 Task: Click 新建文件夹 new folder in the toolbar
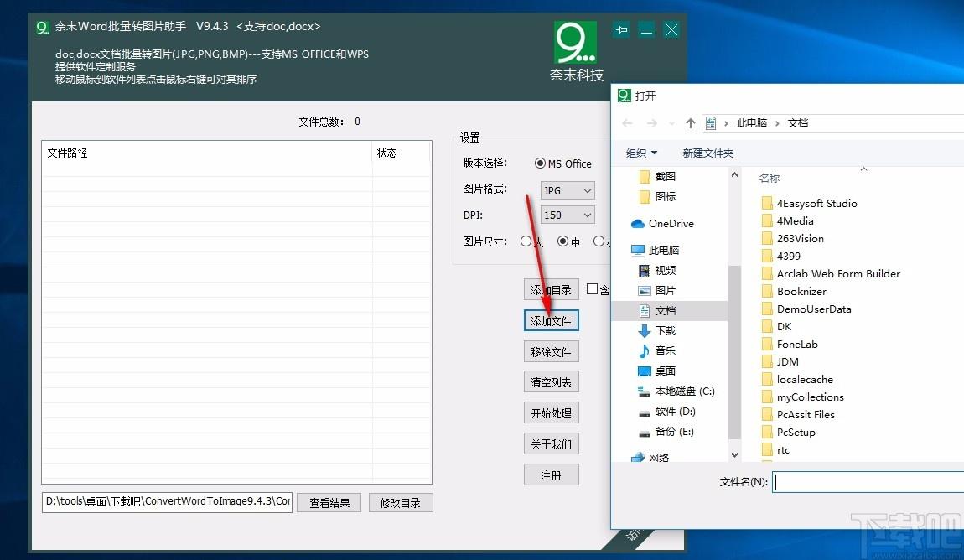pos(707,153)
